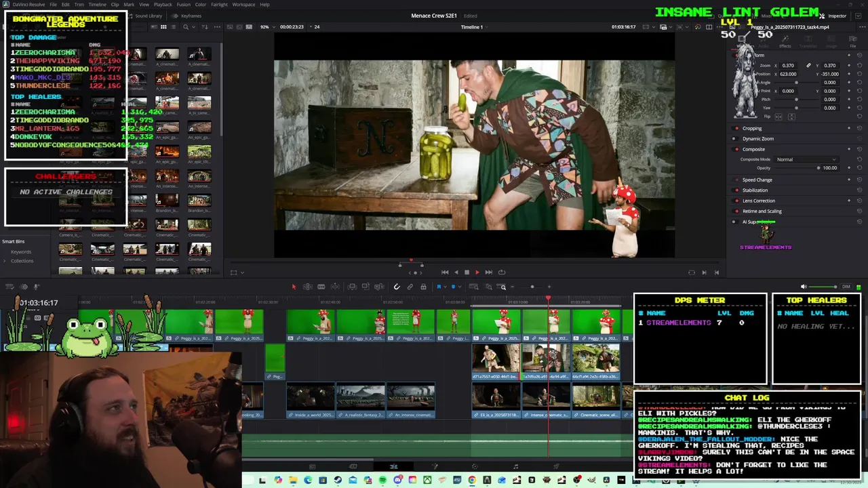Add a blue Marker on the timeline
The width and height of the screenshot is (868, 488).
(x=454, y=287)
